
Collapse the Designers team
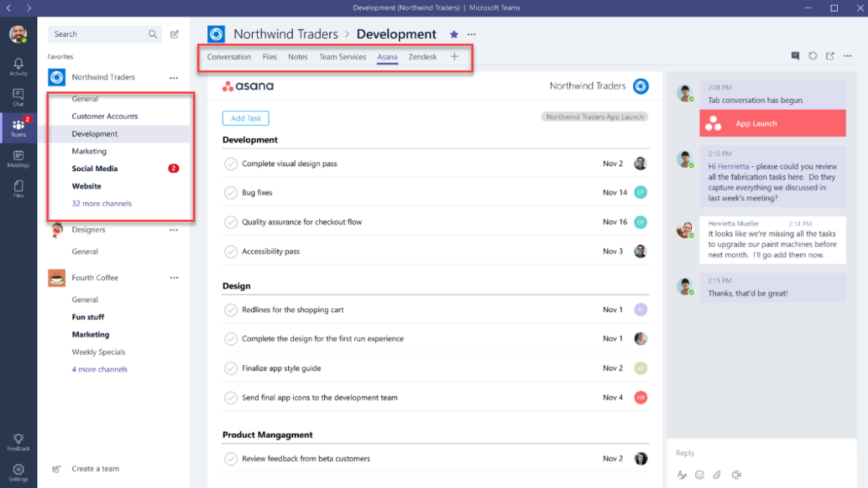(88, 230)
